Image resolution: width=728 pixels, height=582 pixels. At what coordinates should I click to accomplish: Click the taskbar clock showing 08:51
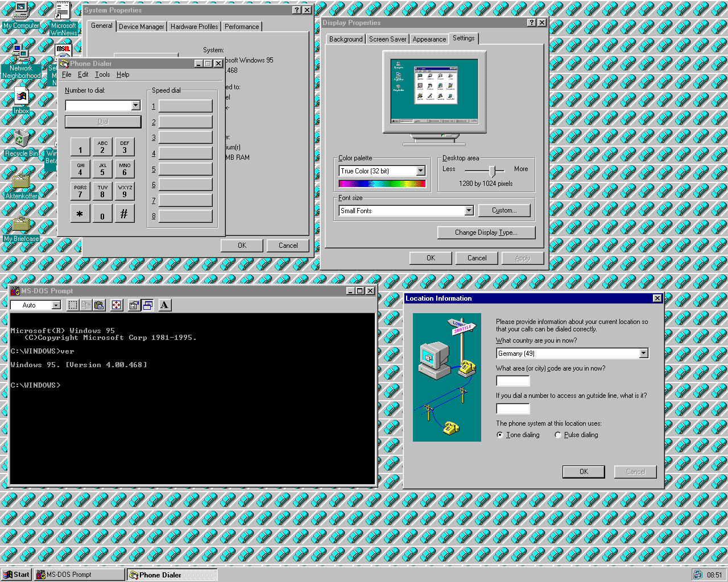[714, 575]
